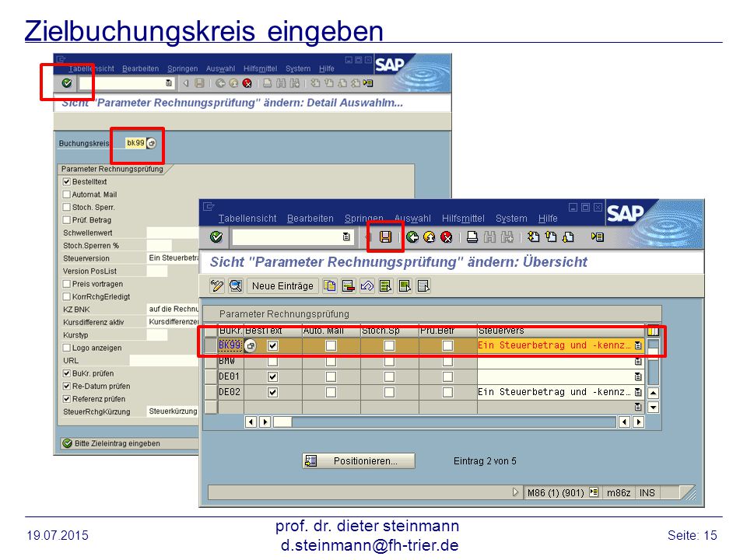Toggle Re-Datum prüfen checkbox
This screenshot has height=560, width=747.
click(67, 387)
